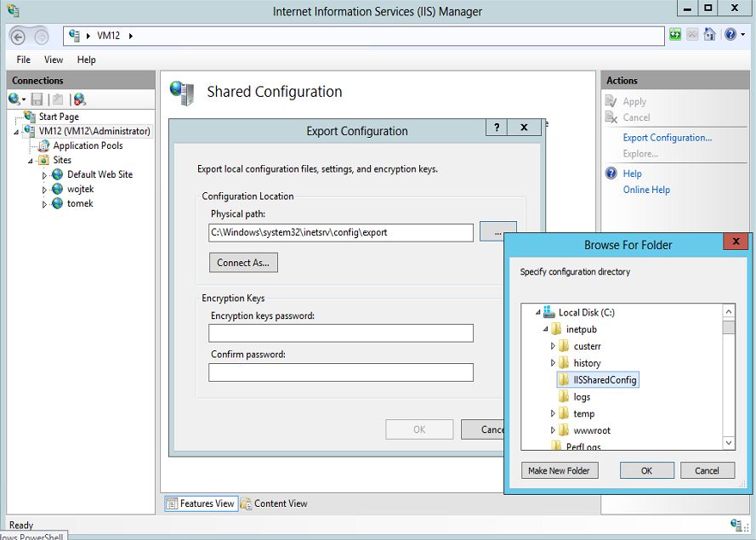This screenshot has height=540, width=756.
Task: Click the Refresh page toolbar icon
Action: 675,35
